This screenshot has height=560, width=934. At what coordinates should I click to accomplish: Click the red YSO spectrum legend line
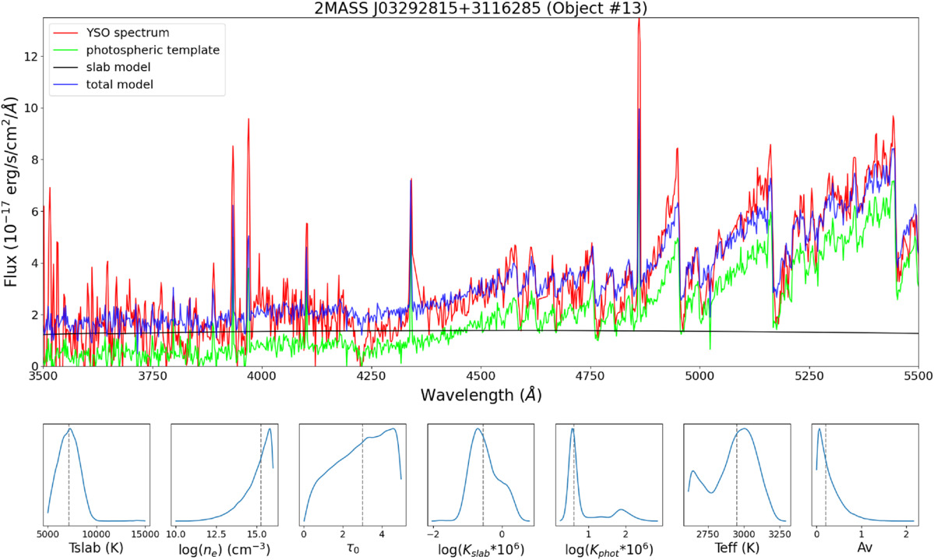click(x=65, y=33)
